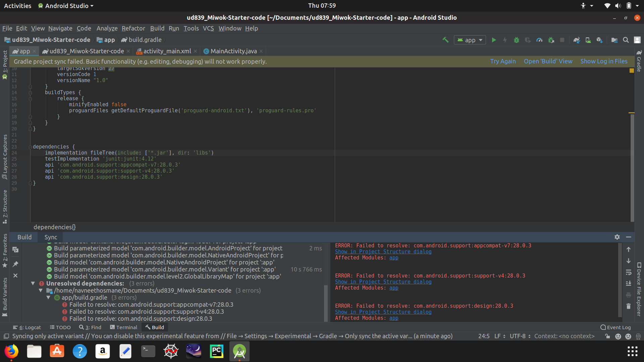Fold the buildTypes block in the gutter
Image resolution: width=644 pixels, height=362 pixels.
click(31, 93)
